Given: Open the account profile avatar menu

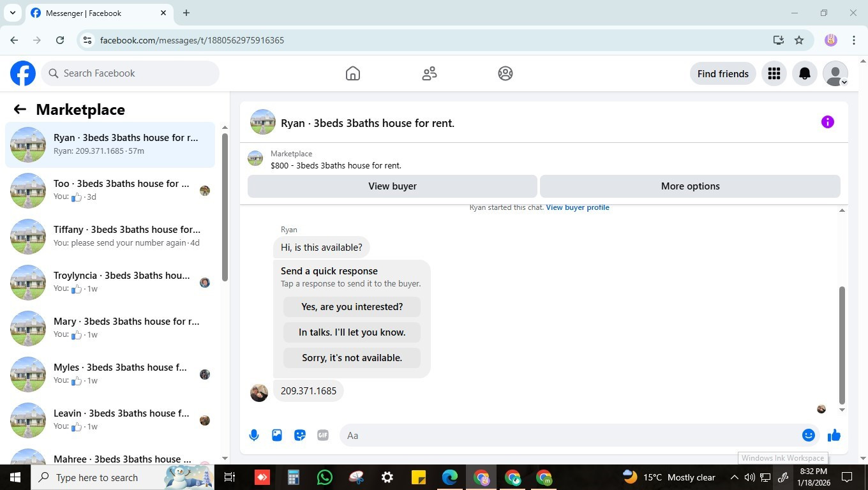Looking at the screenshot, I should pos(835,73).
